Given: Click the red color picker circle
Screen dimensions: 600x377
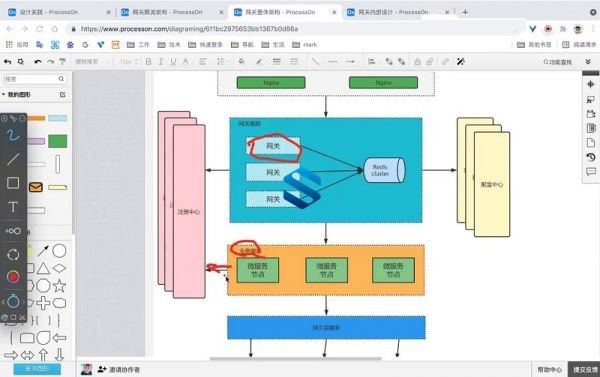Looking at the screenshot, I should pos(13,276).
